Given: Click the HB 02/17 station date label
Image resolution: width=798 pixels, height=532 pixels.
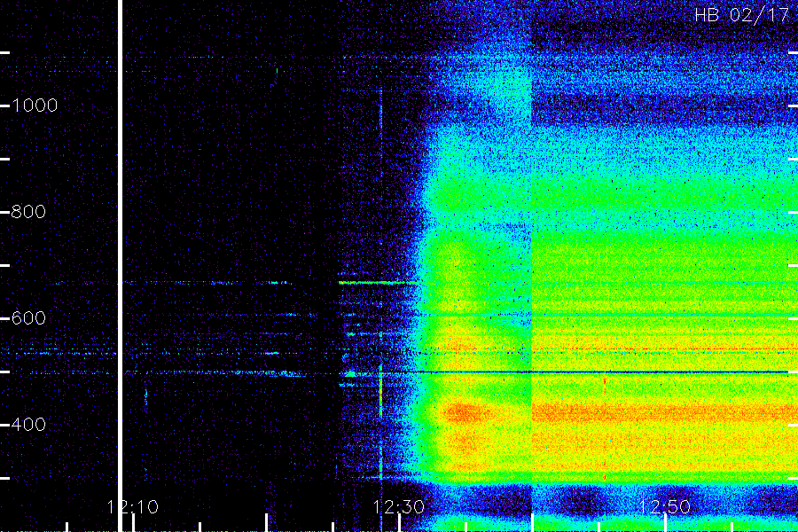Looking at the screenshot, I should [x=741, y=15].
